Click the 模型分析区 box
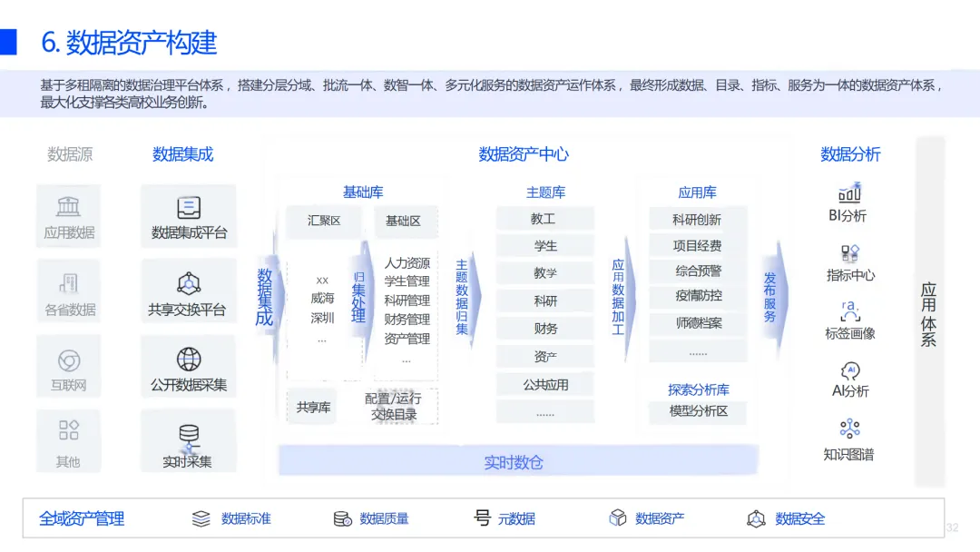This screenshot has width=980, height=552. tap(698, 411)
